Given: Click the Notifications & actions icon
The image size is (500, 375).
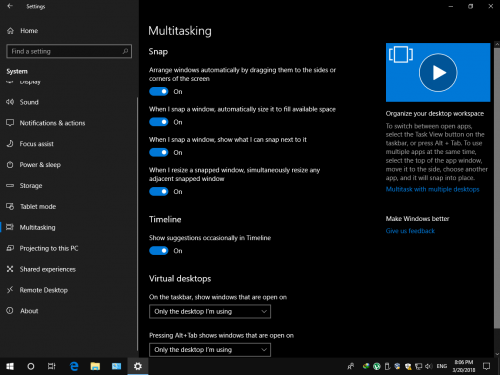Looking at the screenshot, I should pyautogui.click(x=10, y=123).
